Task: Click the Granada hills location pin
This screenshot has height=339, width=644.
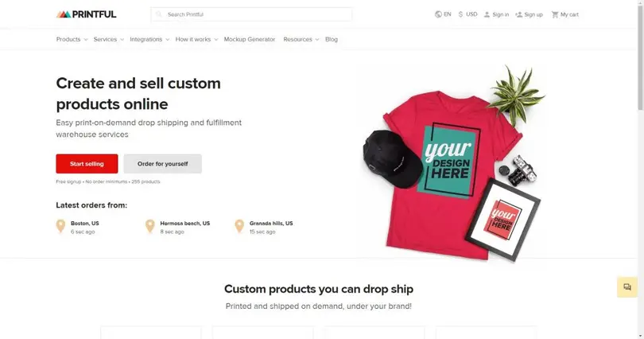Action: (239, 227)
